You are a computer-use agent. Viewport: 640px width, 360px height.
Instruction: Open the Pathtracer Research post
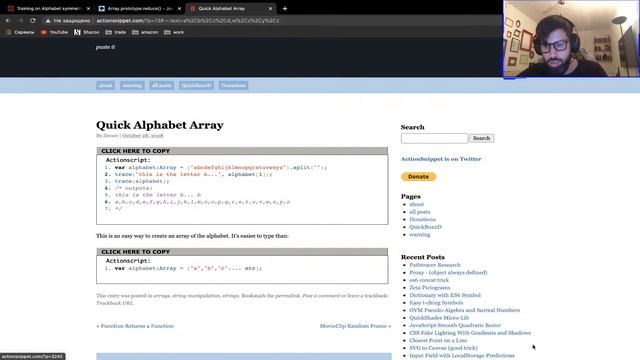click(x=435, y=265)
